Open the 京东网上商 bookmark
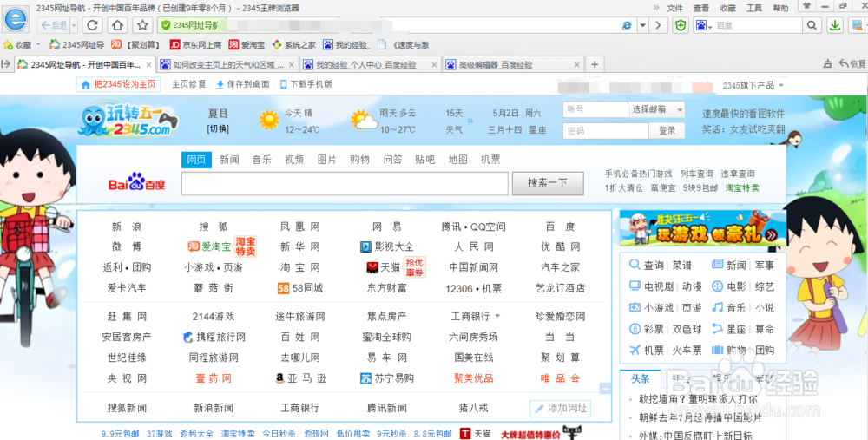The image size is (868, 440). coord(195,45)
